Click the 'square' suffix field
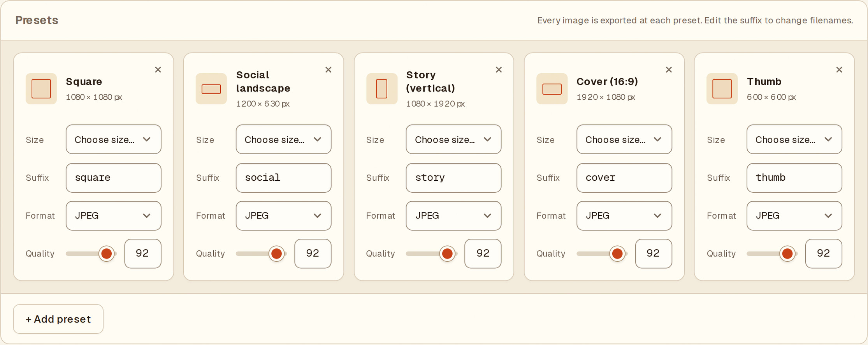 pyautogui.click(x=113, y=178)
